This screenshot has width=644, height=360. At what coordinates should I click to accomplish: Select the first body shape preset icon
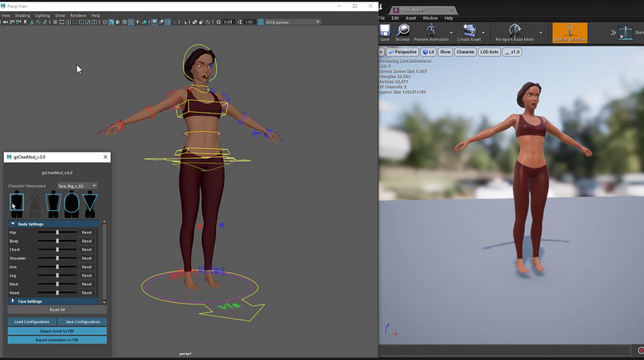[x=17, y=202]
